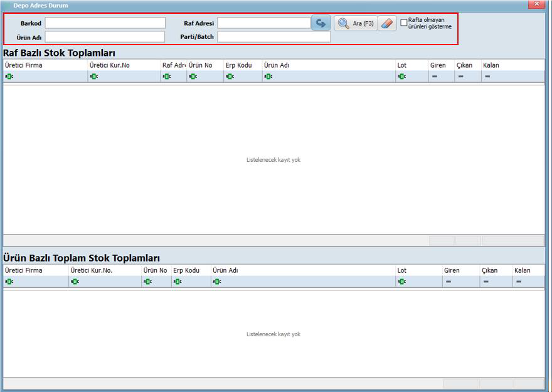
Task: Focus the Ürün Adı text field
Action: tap(105, 37)
